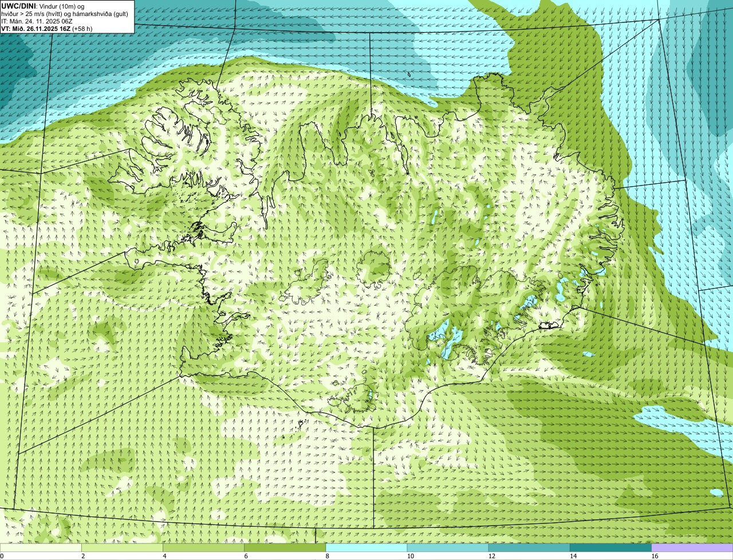733x560 pixels.
Task: Click the scale label "10"
Action: pyautogui.click(x=410, y=556)
